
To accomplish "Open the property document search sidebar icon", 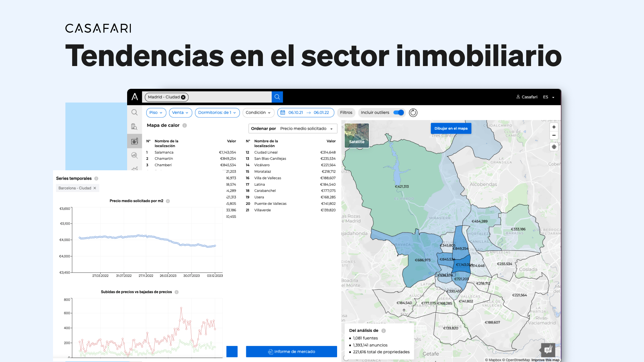I will tap(135, 127).
